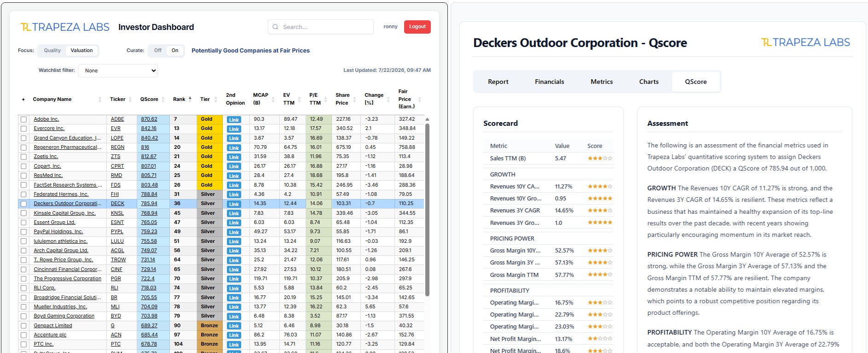Click the search magnifier icon
The height and width of the screenshot is (353, 868).
[x=275, y=27]
